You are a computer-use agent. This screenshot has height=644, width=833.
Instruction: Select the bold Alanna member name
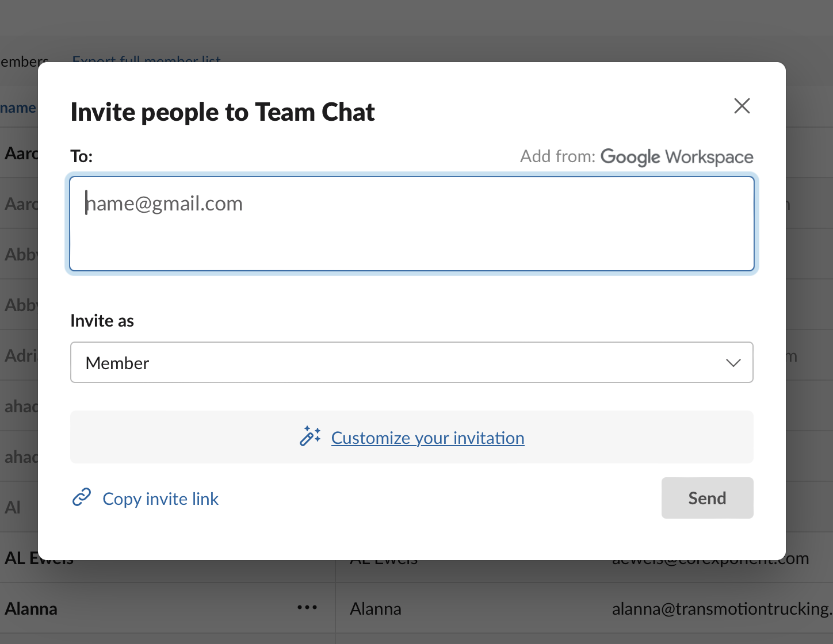point(31,609)
